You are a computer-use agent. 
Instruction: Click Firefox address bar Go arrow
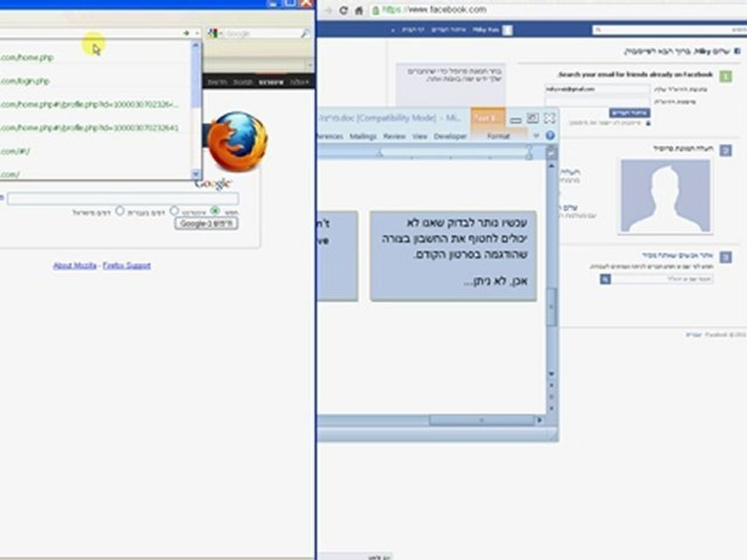(x=186, y=33)
